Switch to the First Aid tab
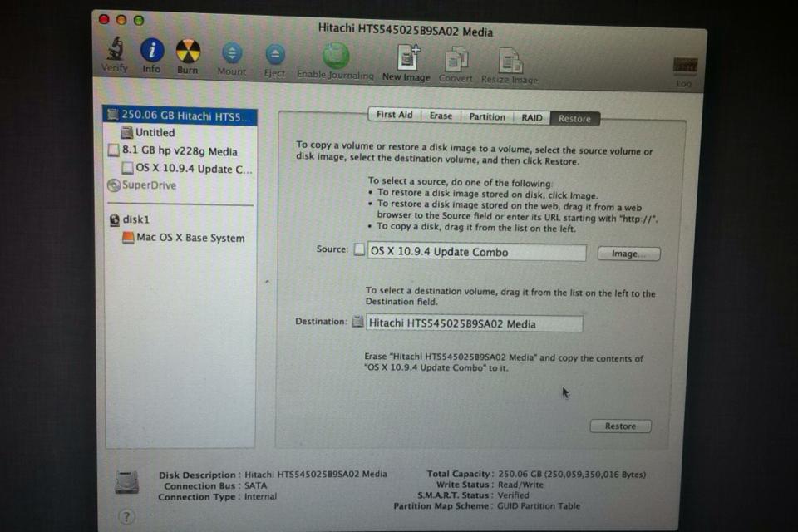Image resolution: width=798 pixels, height=532 pixels. [x=394, y=115]
